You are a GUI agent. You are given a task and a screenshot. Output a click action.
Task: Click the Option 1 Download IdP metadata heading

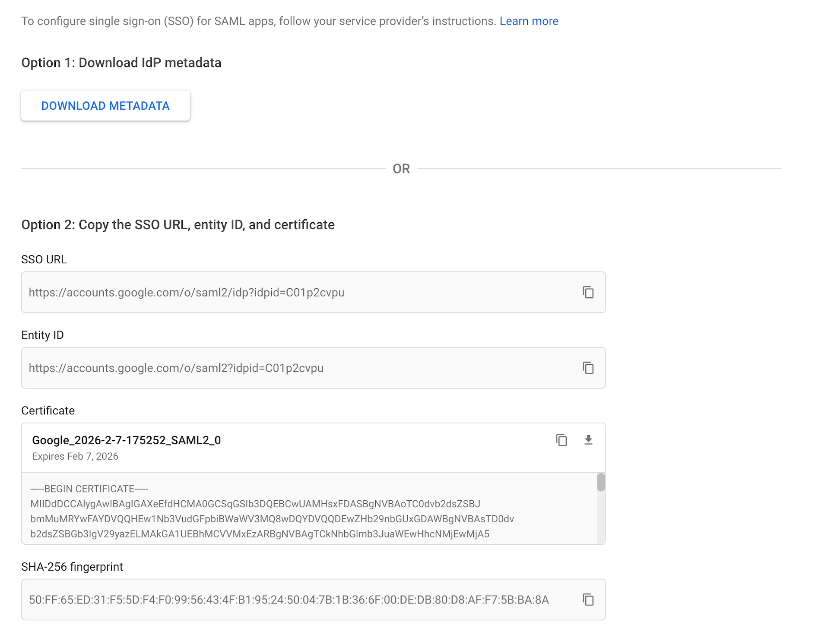click(121, 63)
